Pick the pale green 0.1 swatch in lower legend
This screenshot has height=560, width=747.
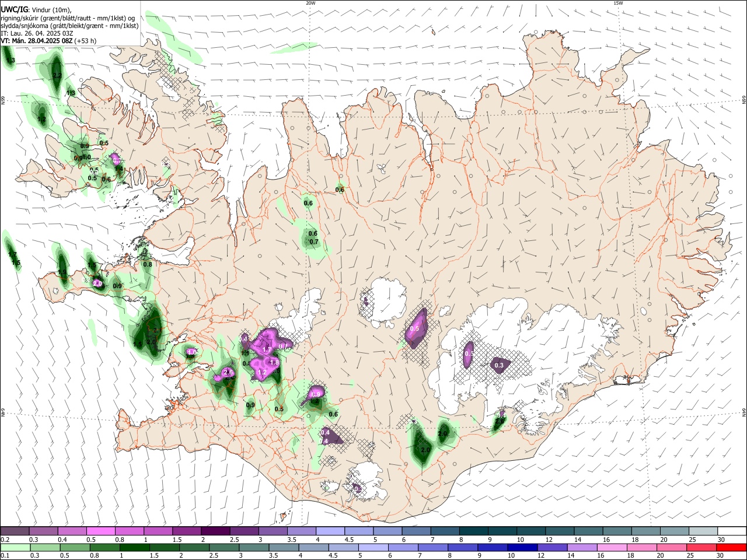coord(15,547)
